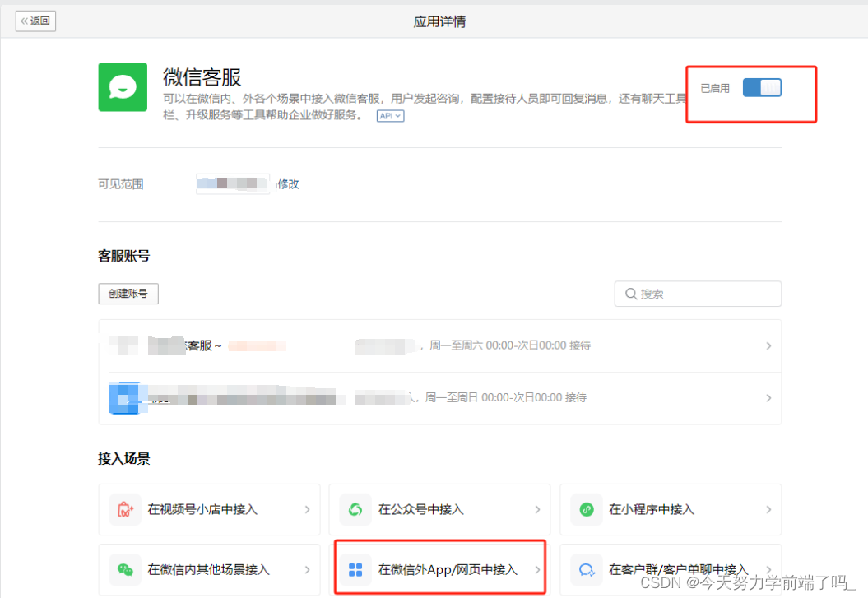868x598 pixels.
Task: Open 在小程序中接入 card
Action: click(x=671, y=509)
